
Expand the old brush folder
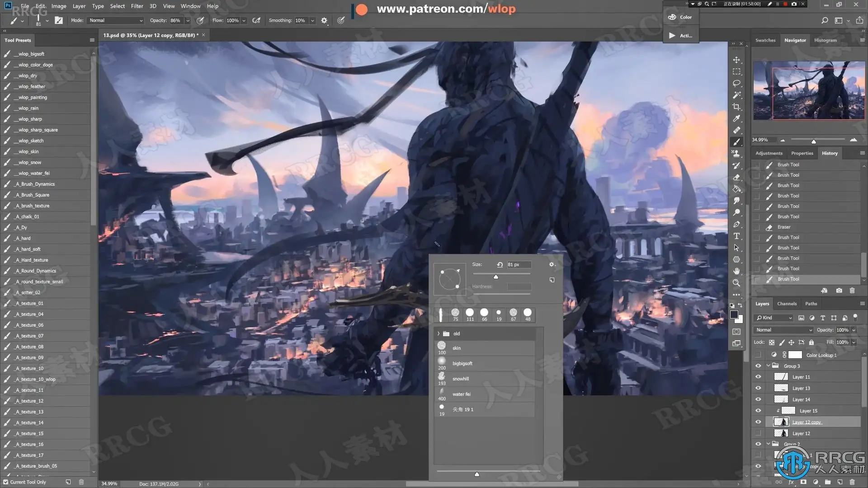coord(438,333)
